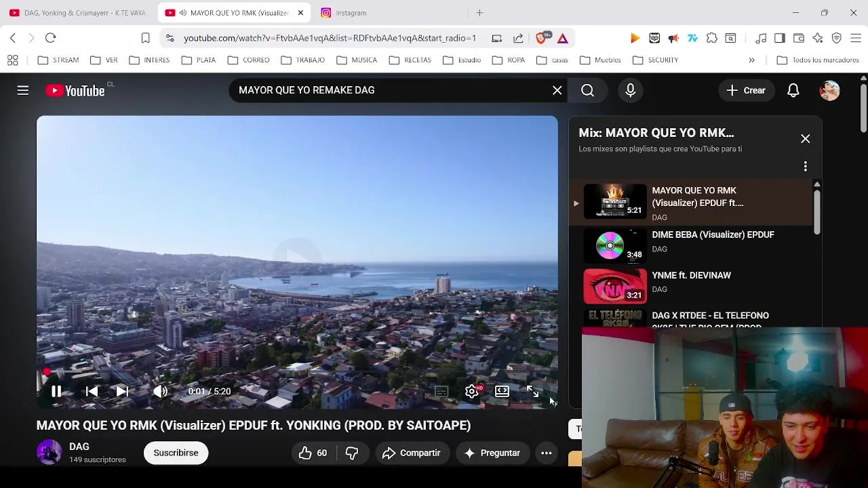868x488 pixels.
Task: Open the account avatar menu
Action: click(830, 90)
